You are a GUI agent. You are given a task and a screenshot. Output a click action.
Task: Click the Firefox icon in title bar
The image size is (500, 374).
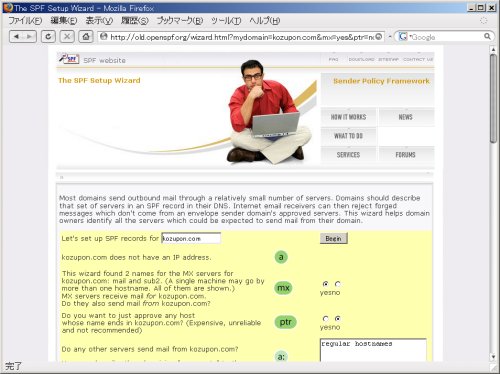8,8
